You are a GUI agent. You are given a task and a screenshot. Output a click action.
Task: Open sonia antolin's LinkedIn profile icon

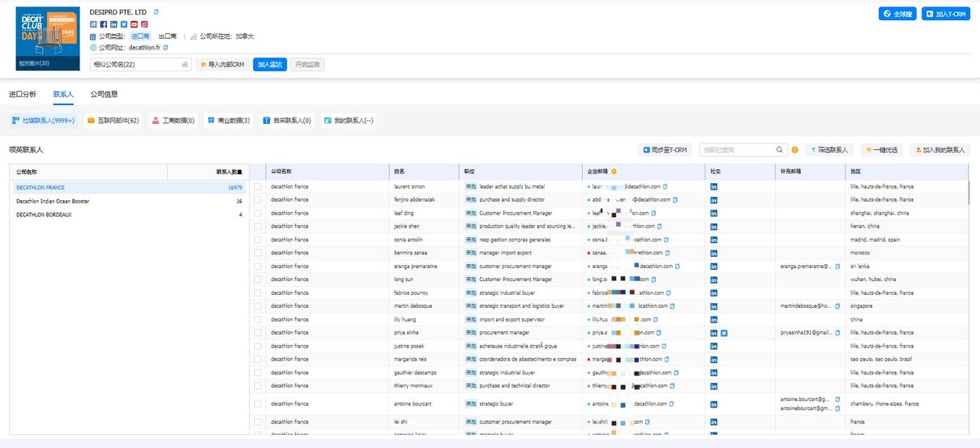pos(714,240)
